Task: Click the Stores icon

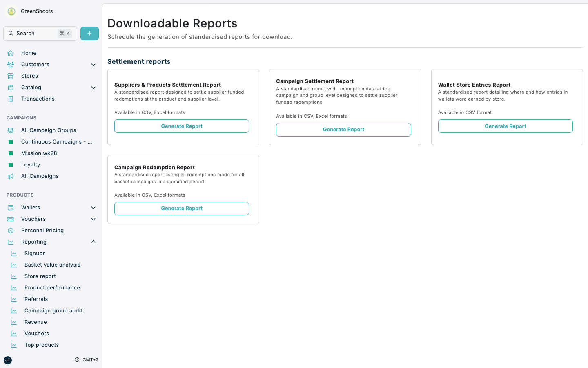Action: [x=11, y=76]
